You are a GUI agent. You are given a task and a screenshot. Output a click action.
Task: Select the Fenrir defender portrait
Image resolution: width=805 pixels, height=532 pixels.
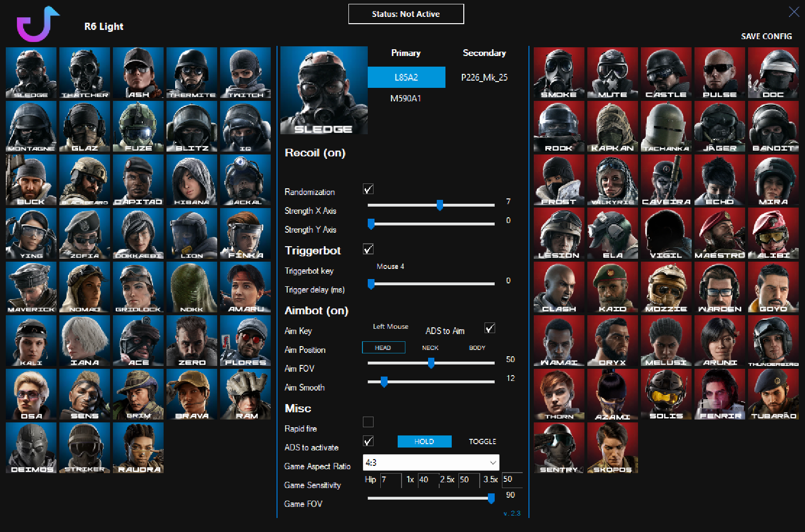pyautogui.click(x=720, y=394)
